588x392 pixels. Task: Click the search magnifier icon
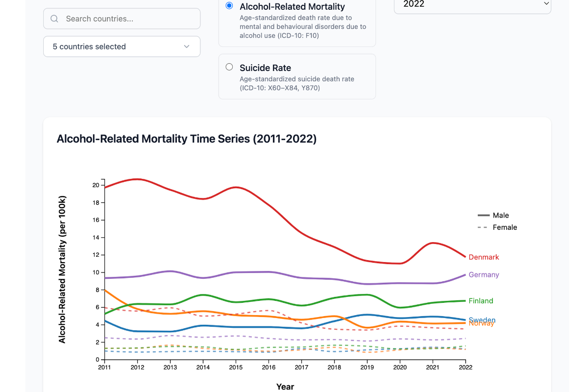(x=55, y=19)
